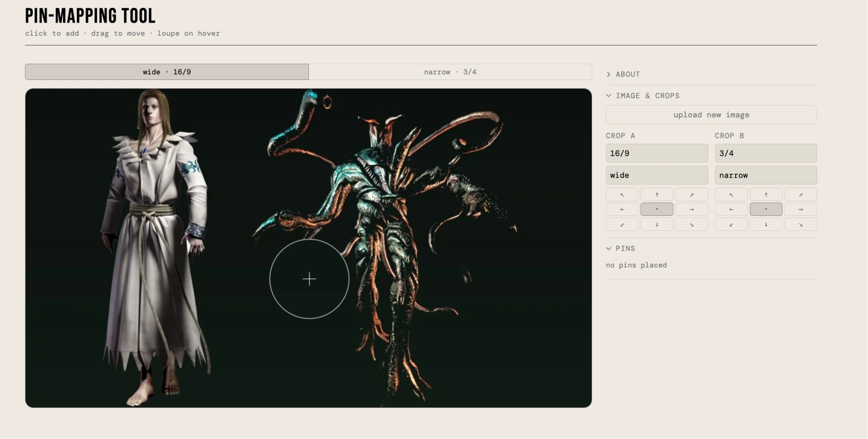Screen dimensions: 868x439
Task: Focus the Crop A ratio field showing 16/9
Action: click(x=657, y=153)
